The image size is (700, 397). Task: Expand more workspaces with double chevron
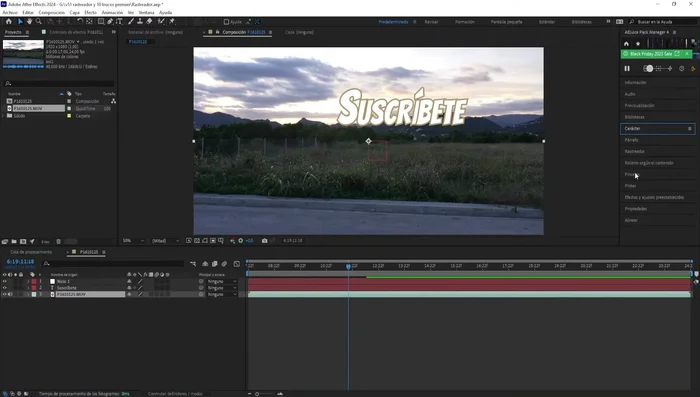click(608, 21)
